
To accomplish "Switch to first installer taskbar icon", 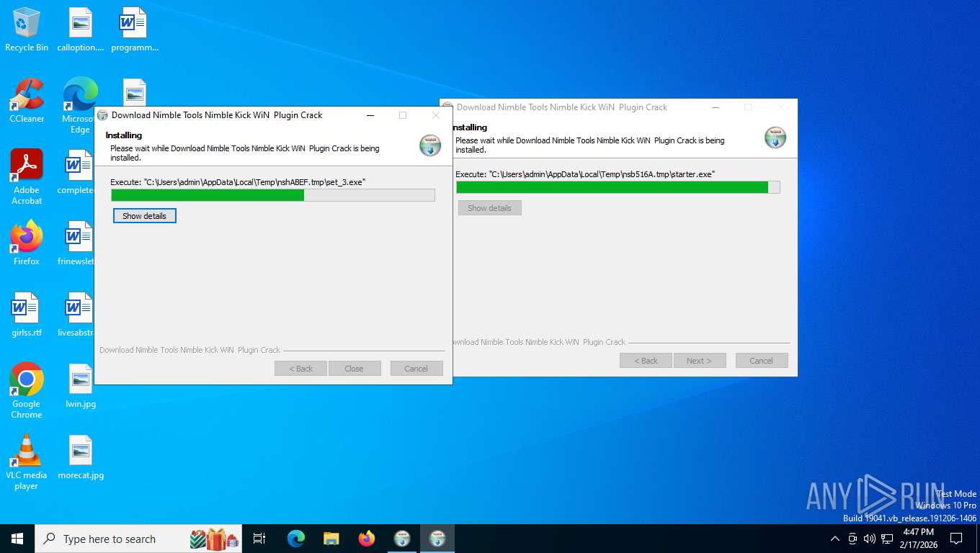I will 402,539.
